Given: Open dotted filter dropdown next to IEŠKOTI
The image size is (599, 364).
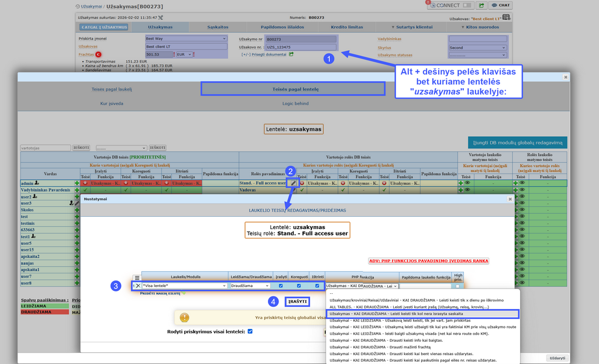Looking at the screenshot, I should [x=121, y=148].
